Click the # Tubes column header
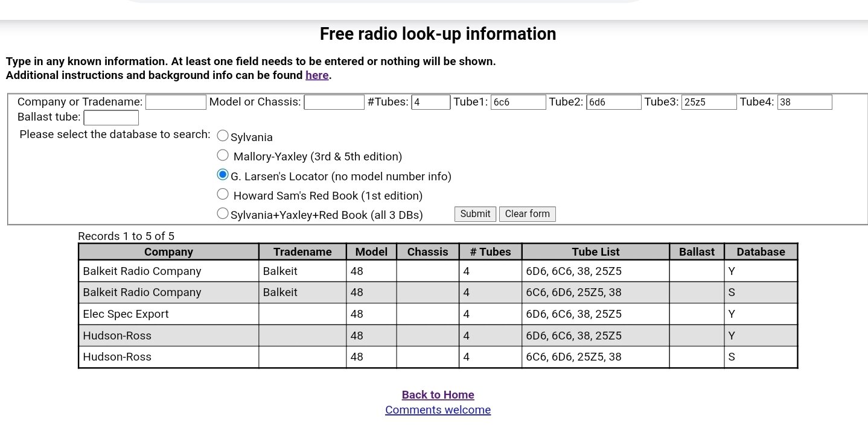 click(490, 252)
